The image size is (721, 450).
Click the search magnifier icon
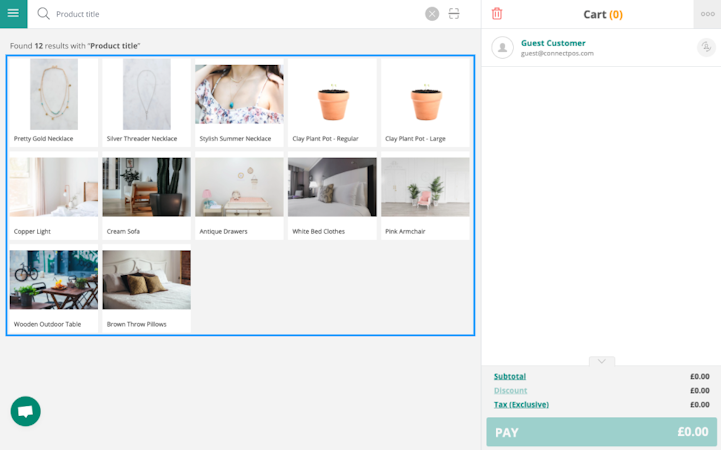pyautogui.click(x=43, y=14)
